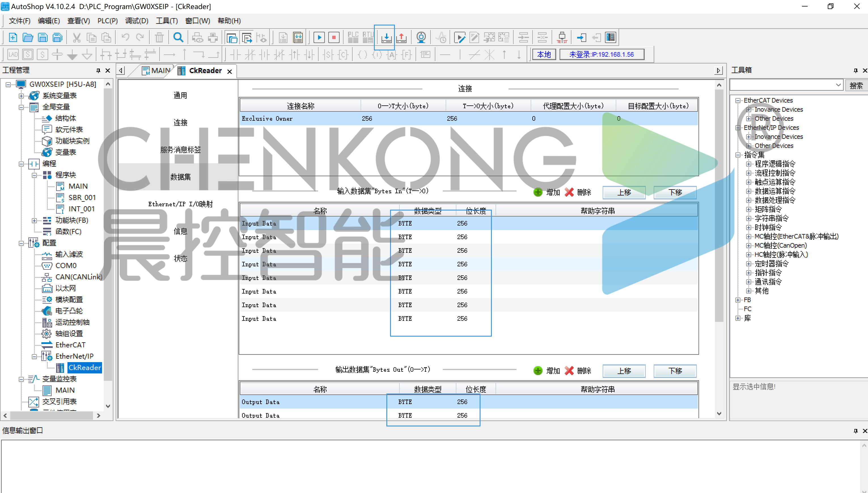Expand Inovance Devices under EtherCAT Devices
868x493 pixels.
pyautogui.click(x=748, y=110)
